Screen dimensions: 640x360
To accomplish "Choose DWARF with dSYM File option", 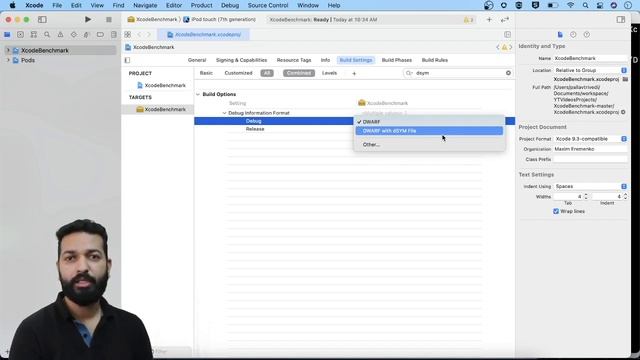I will (x=429, y=131).
